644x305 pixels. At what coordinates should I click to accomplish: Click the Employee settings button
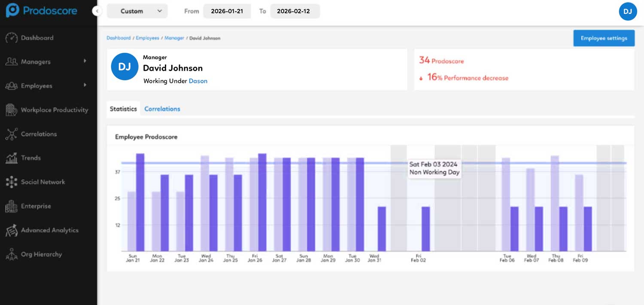(x=604, y=38)
